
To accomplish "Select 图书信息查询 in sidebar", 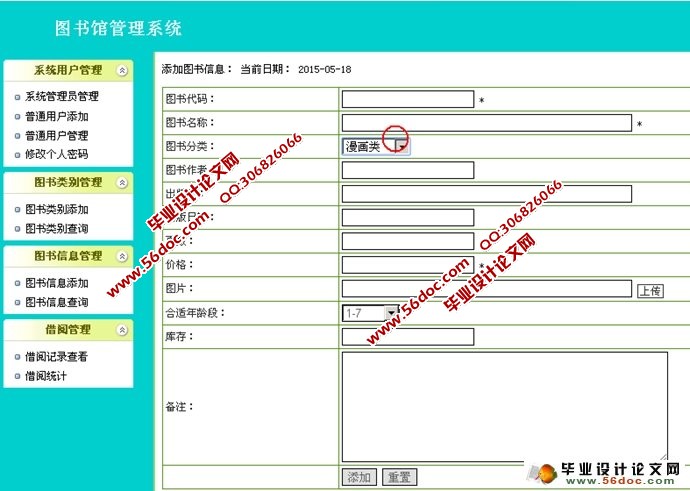I will [57, 302].
